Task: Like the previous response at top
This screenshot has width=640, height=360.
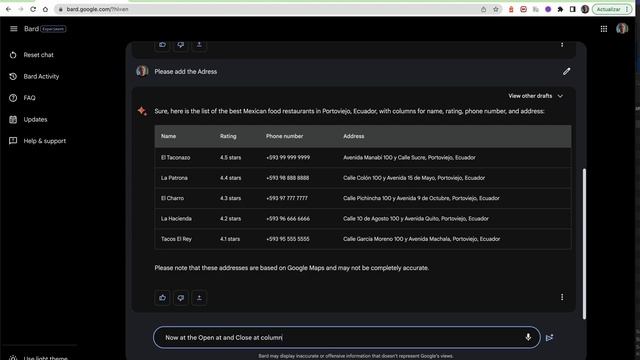Action: click(162, 45)
